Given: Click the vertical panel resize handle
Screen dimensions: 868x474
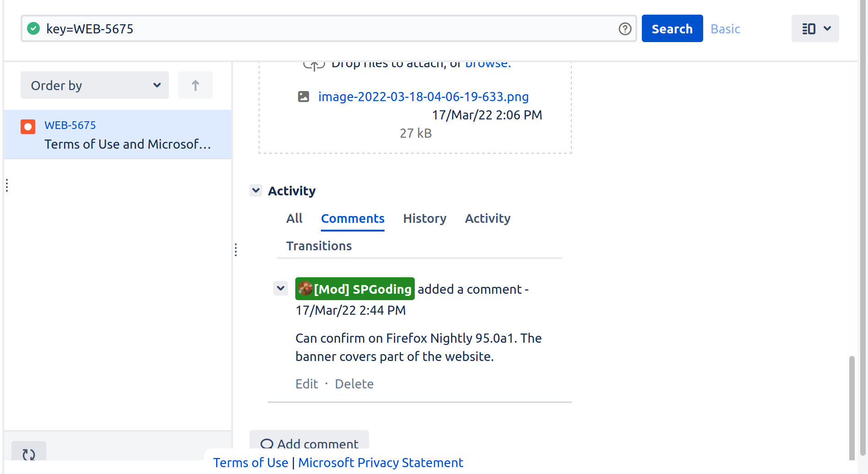Looking at the screenshot, I should click(236, 250).
